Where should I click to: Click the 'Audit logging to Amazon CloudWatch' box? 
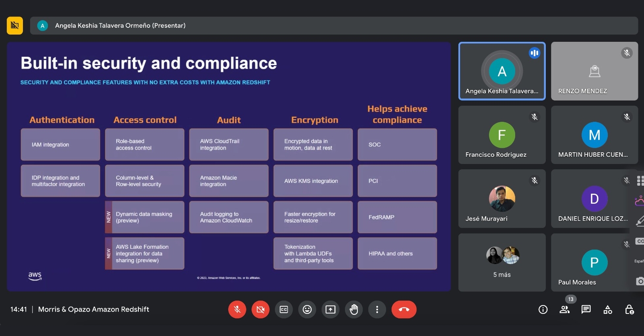[x=229, y=217]
